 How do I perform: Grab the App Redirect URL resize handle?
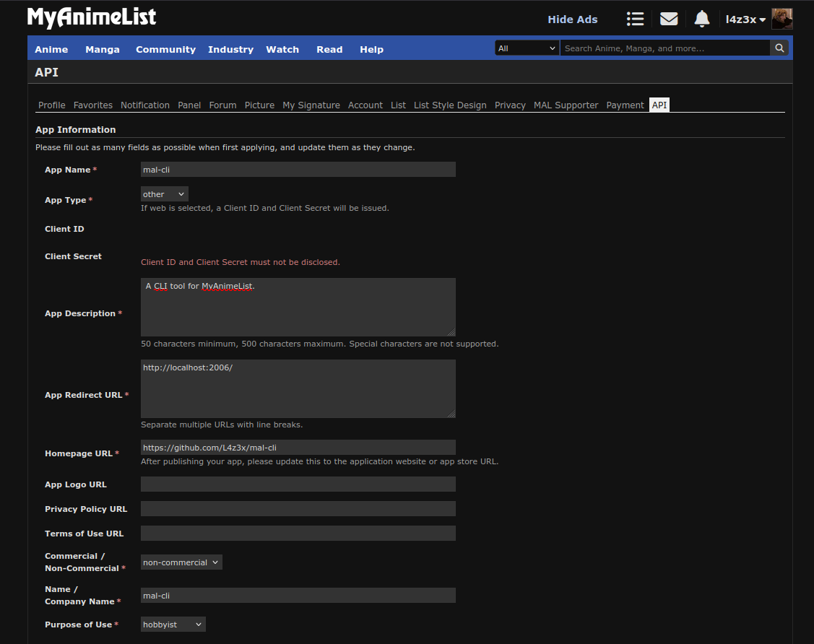click(x=451, y=414)
